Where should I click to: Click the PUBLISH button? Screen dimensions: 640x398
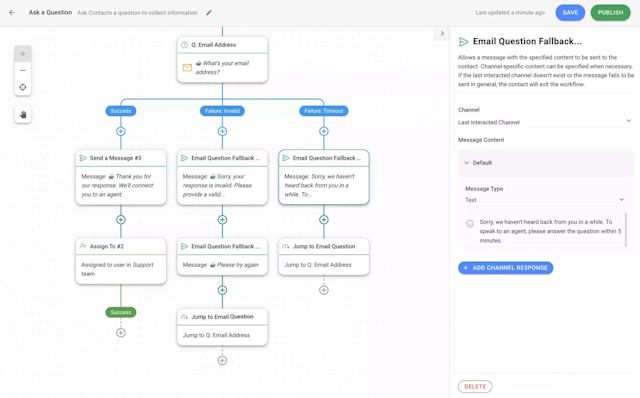(x=610, y=13)
